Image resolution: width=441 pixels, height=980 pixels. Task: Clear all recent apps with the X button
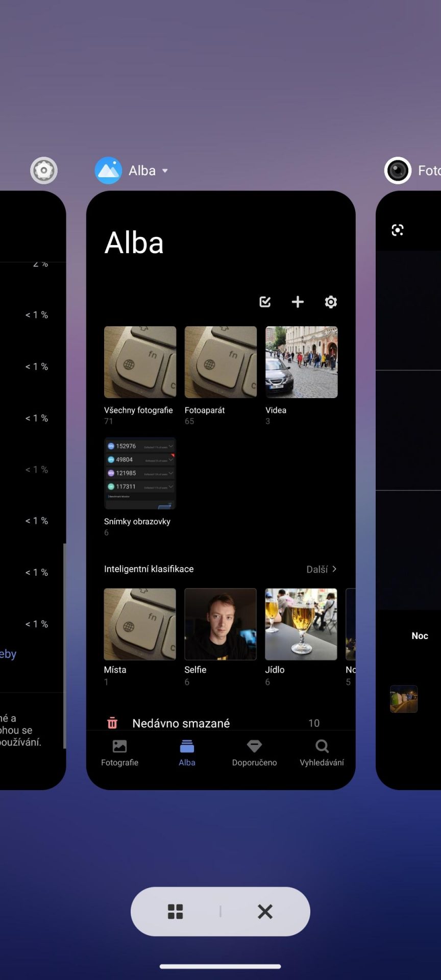(x=265, y=912)
